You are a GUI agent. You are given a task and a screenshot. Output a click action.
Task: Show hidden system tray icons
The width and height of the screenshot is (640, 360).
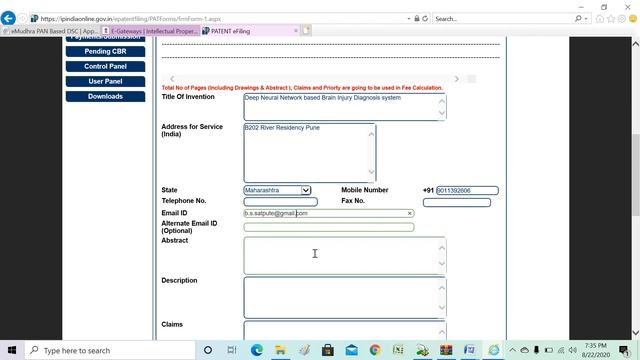512,350
